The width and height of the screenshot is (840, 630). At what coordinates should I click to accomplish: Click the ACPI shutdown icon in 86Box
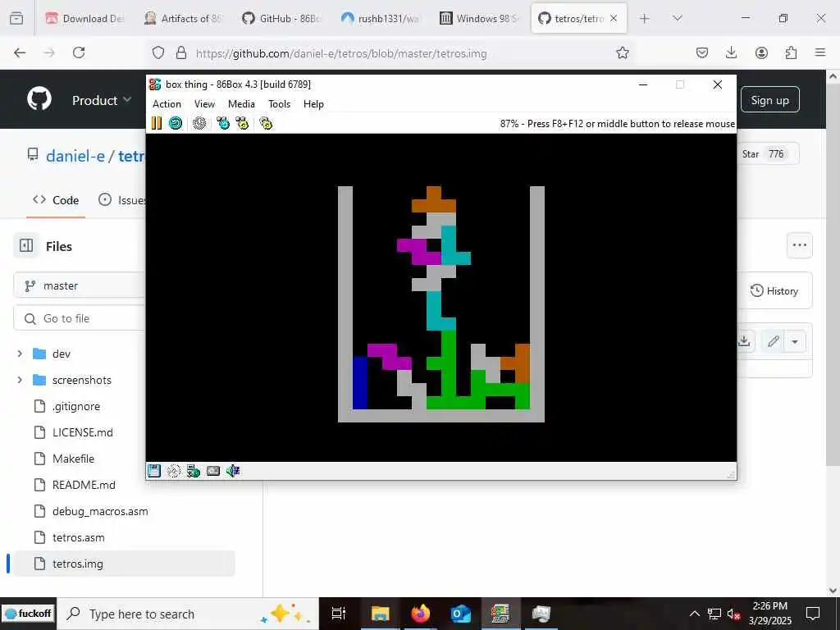click(x=199, y=123)
